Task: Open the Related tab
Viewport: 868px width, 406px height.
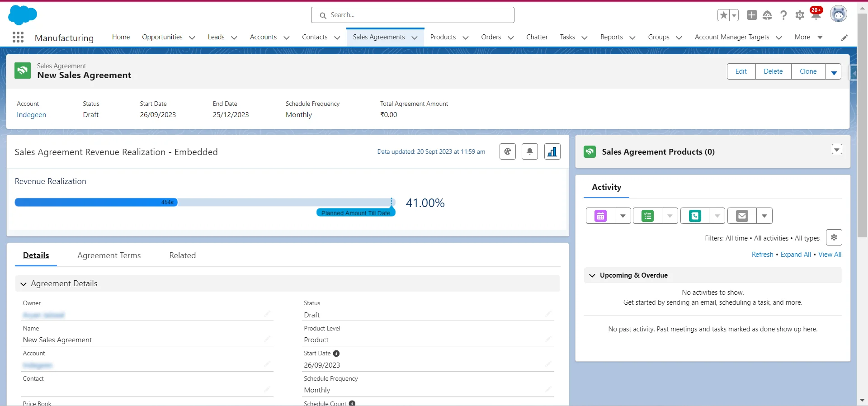Action: coord(182,255)
